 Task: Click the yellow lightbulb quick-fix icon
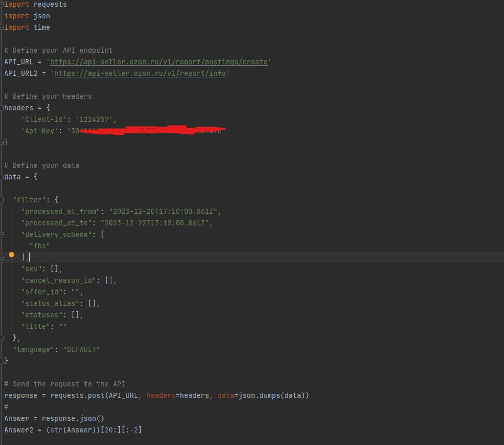(x=12, y=256)
